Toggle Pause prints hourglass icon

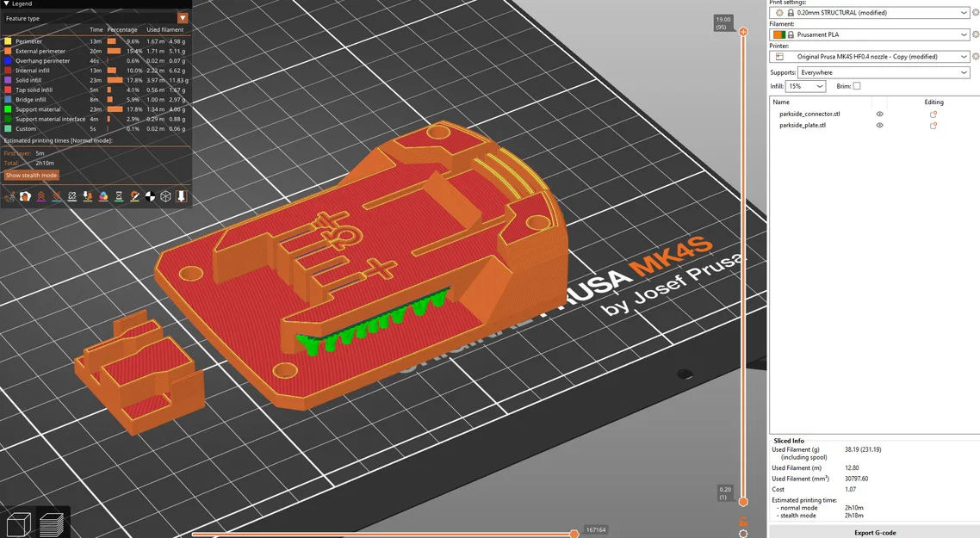[x=120, y=196]
